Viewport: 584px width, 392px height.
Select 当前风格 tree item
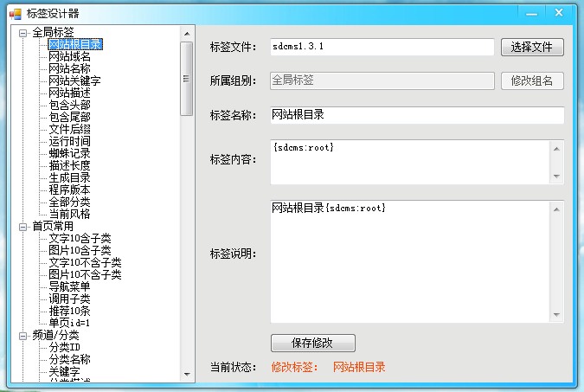(69, 215)
